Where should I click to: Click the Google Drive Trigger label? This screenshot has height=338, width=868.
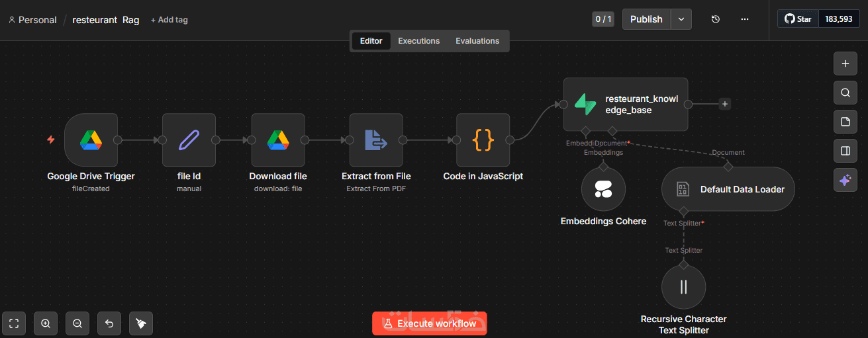(x=91, y=176)
